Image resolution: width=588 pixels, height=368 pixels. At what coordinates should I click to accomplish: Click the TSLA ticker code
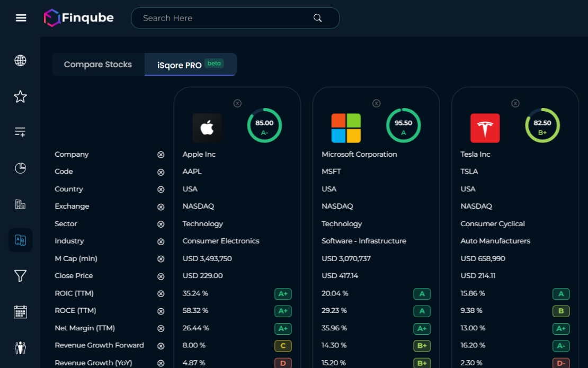469,172
